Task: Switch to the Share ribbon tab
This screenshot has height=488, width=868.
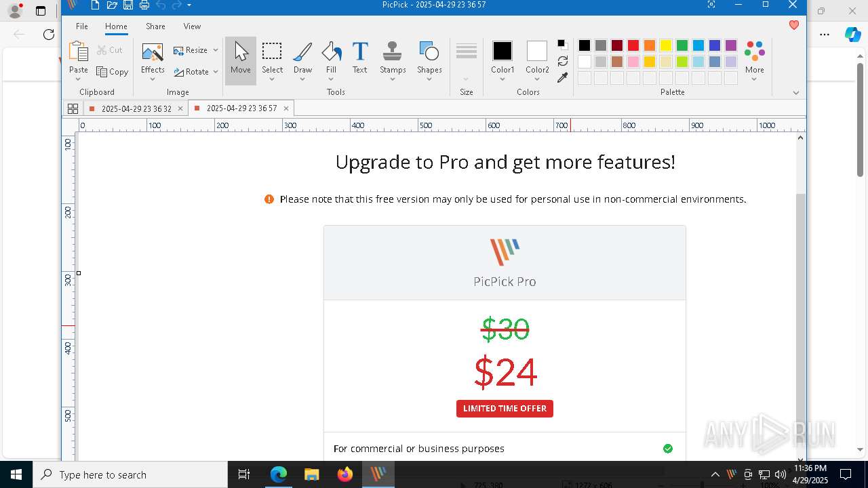Action: coord(155,26)
